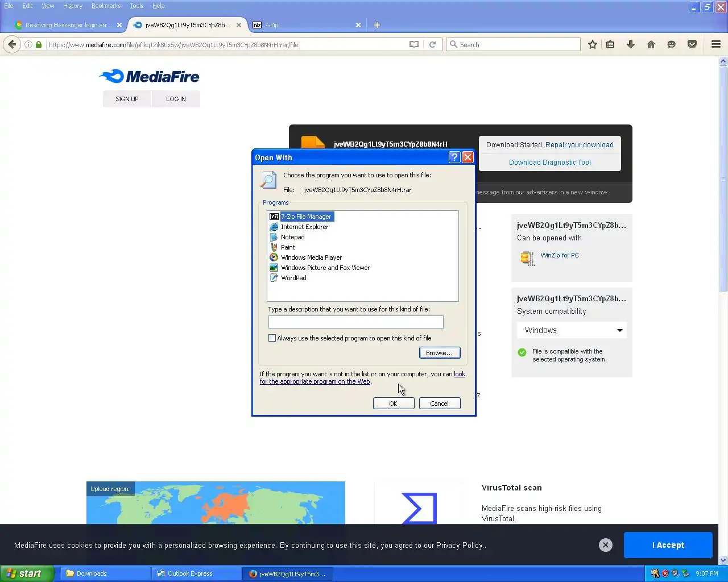Open the View menu
Screen dimensions: 728x582
(x=48, y=6)
